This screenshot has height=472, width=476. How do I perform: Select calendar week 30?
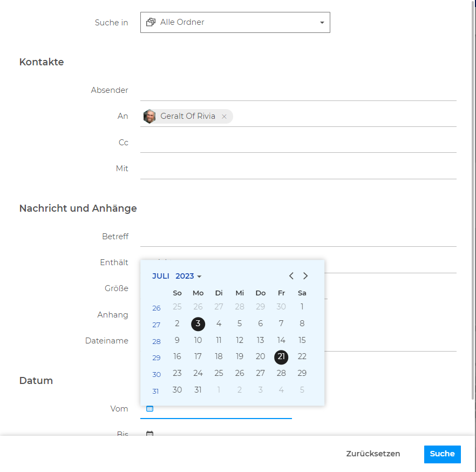pos(157,374)
